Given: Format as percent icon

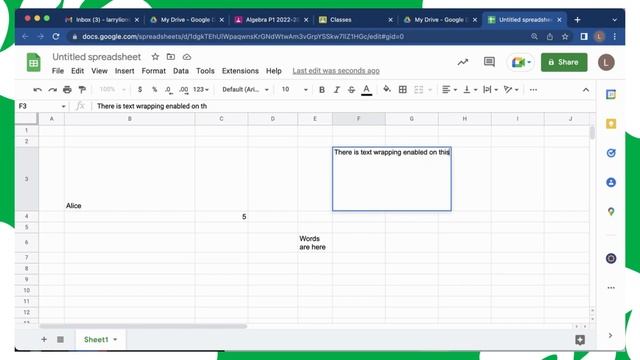Looking at the screenshot, I should coord(154,89).
